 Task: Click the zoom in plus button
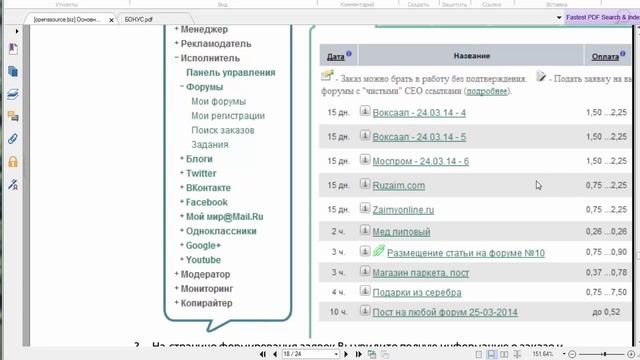631,354
